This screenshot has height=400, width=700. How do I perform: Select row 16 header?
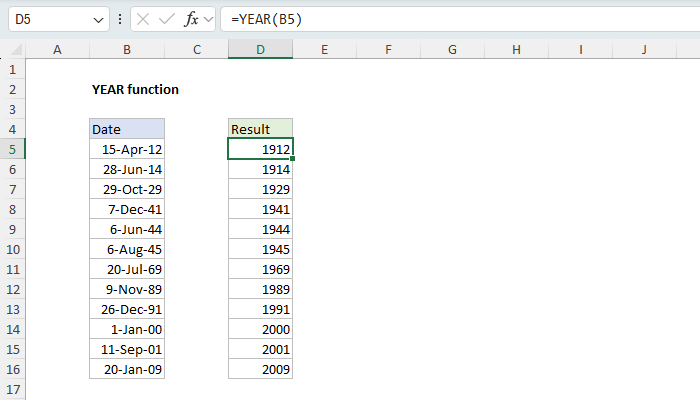[12, 369]
